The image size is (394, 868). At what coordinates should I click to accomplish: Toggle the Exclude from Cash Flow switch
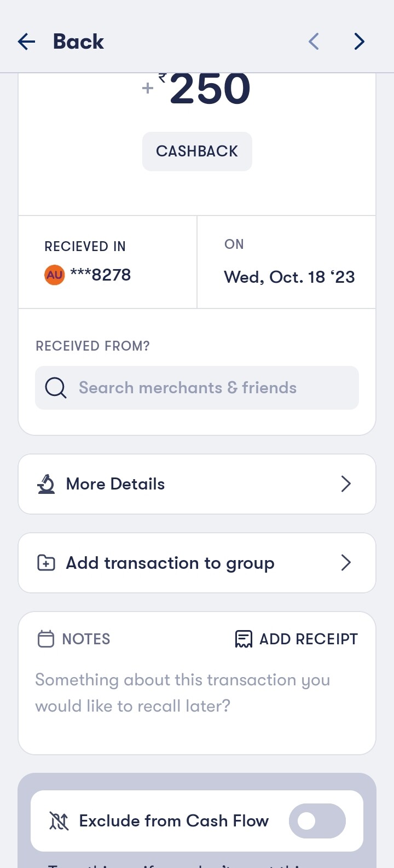(x=317, y=821)
